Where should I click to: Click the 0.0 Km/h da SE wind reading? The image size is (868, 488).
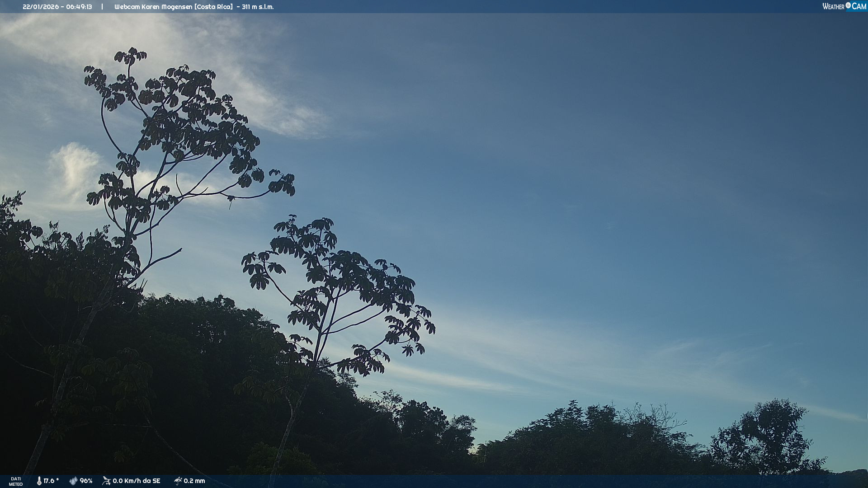137,481
